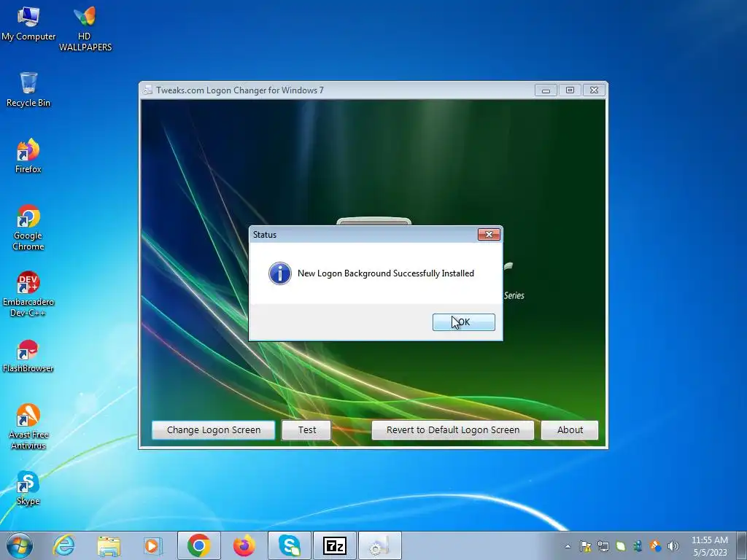747x560 pixels.
Task: Open Internet Explorer from taskbar
Action: [x=64, y=545]
